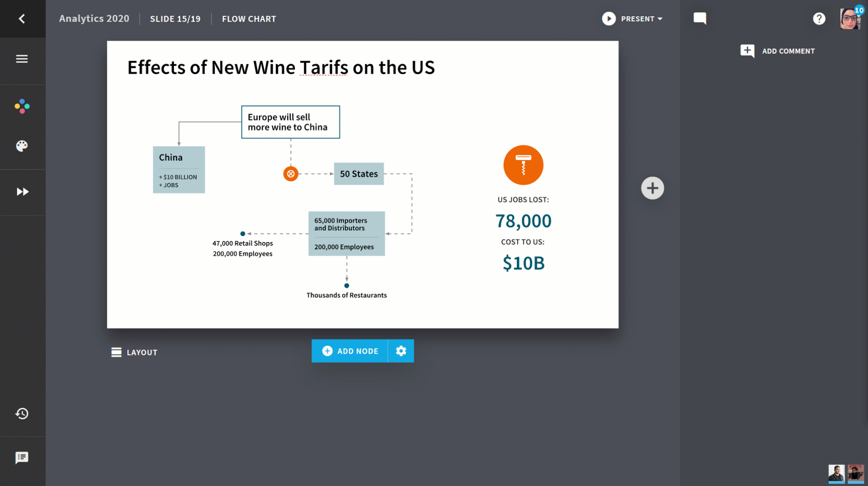868x486 pixels.
Task: Select the orange connector X node
Action: click(291, 173)
